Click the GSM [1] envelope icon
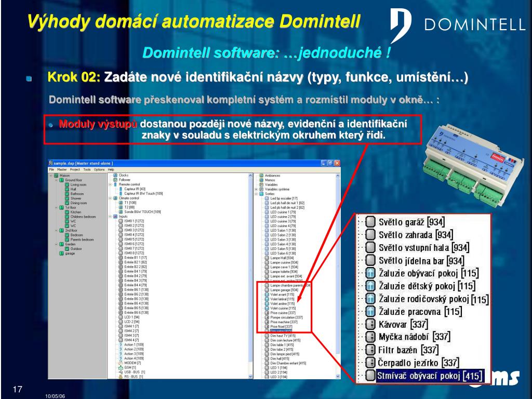 pyautogui.click(x=121, y=367)
